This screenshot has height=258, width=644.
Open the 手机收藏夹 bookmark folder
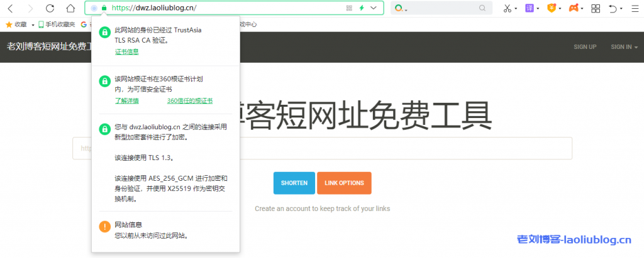click(x=57, y=24)
